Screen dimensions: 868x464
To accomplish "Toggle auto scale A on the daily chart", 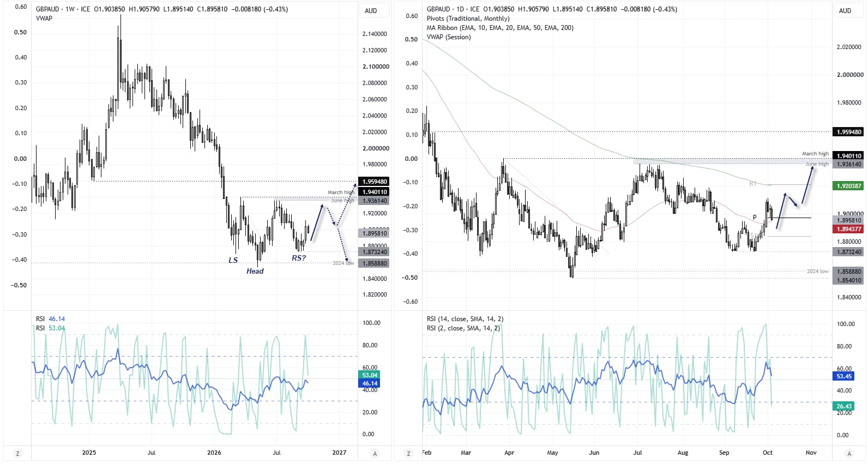I will point(849,453).
